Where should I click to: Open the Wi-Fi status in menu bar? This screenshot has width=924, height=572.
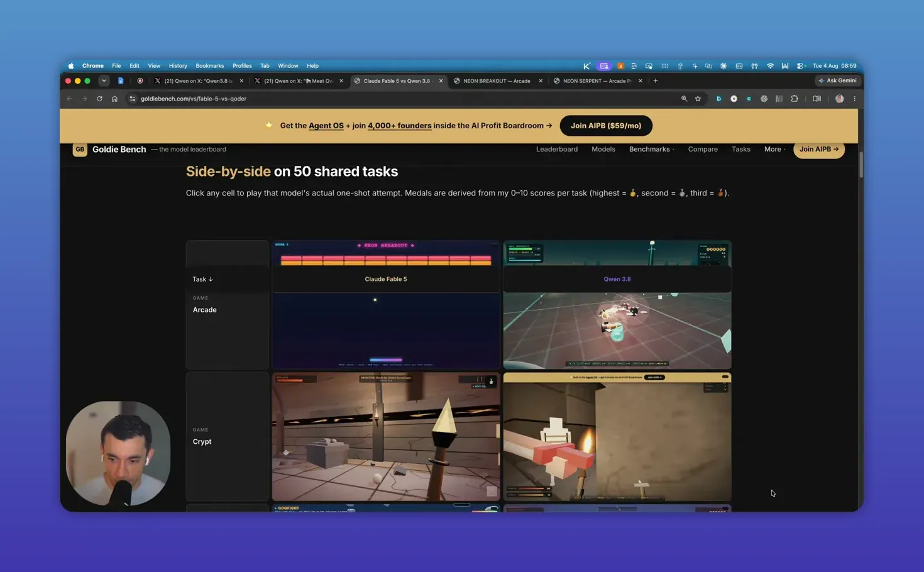(770, 65)
